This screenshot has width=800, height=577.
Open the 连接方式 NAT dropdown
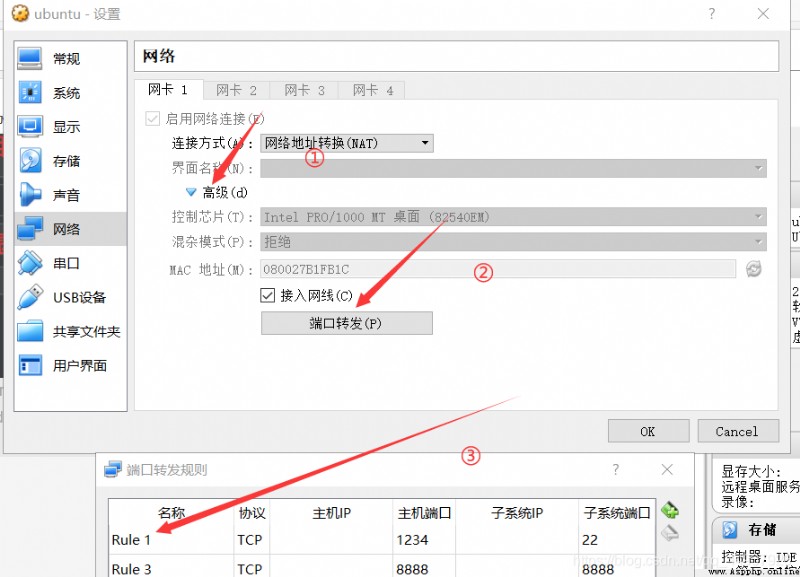(347, 143)
